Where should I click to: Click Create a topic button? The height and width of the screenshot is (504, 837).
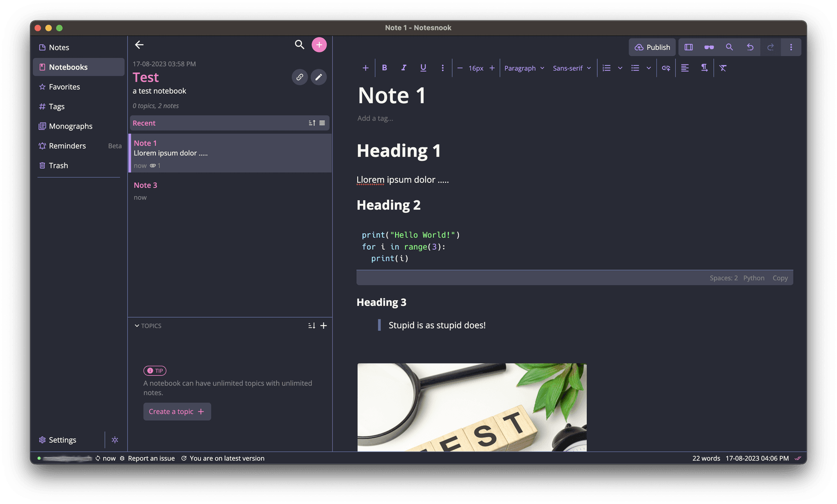[x=177, y=412]
